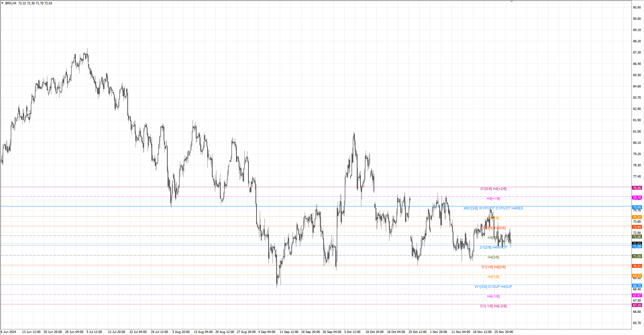The height and width of the screenshot is (335, 644).
Task: Click the D1[5/8] H4[+2/8] level label
Action: [493, 189]
